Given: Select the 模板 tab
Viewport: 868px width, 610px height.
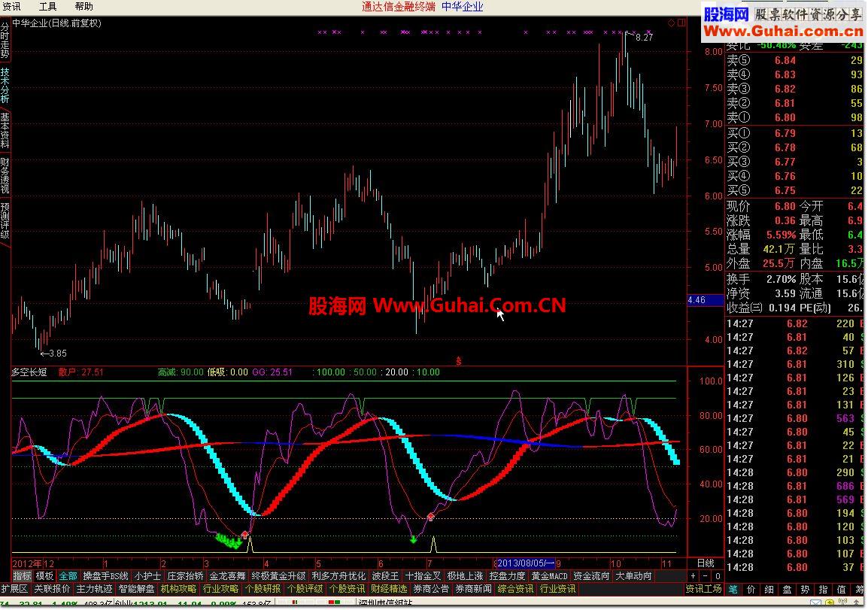Looking at the screenshot, I should (44, 576).
